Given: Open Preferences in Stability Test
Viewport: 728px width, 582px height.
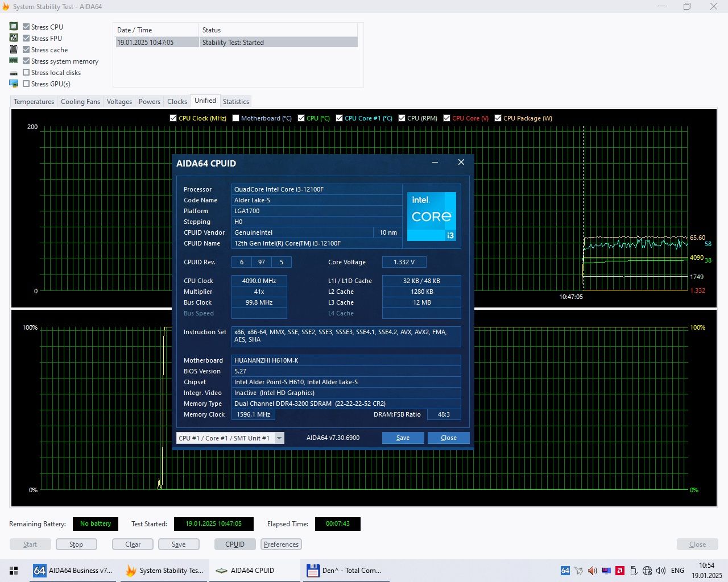Looking at the screenshot, I should click(x=281, y=544).
